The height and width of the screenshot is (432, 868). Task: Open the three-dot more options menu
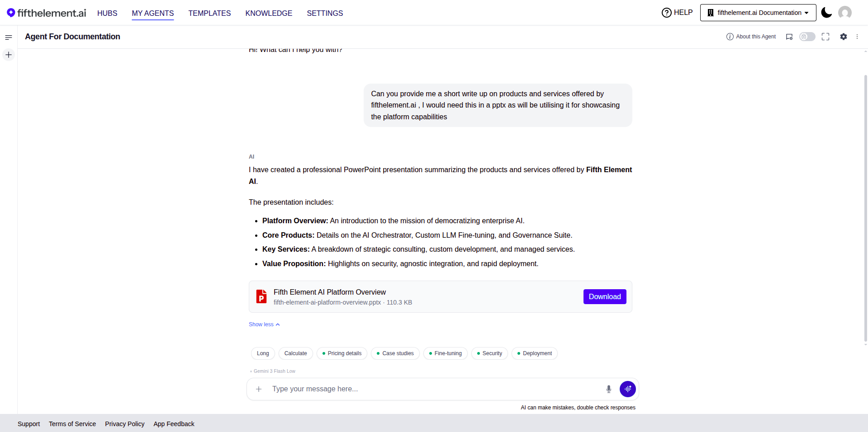click(857, 37)
